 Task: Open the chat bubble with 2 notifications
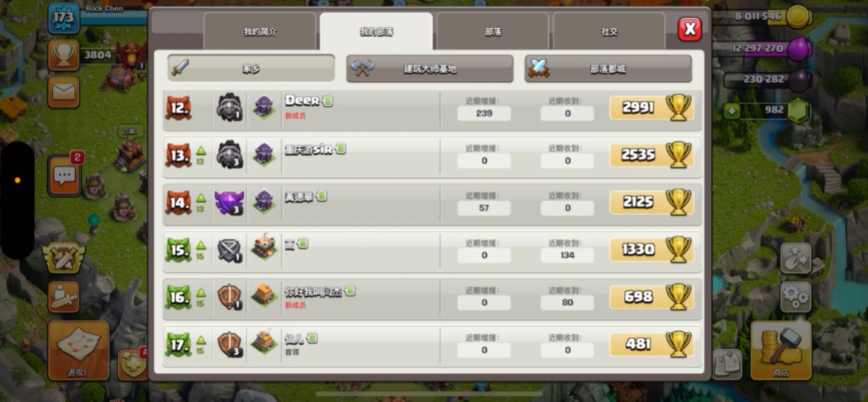[x=64, y=175]
